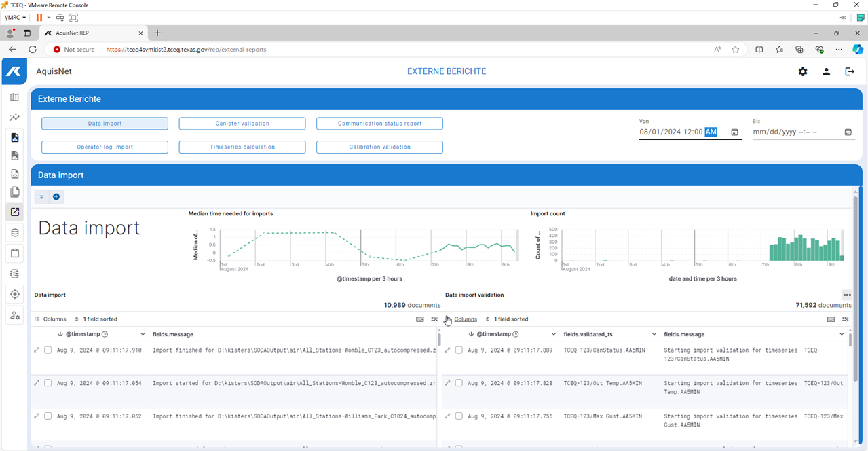The height and width of the screenshot is (451, 868).
Task: Select the Canister validation report tab
Action: tap(242, 124)
